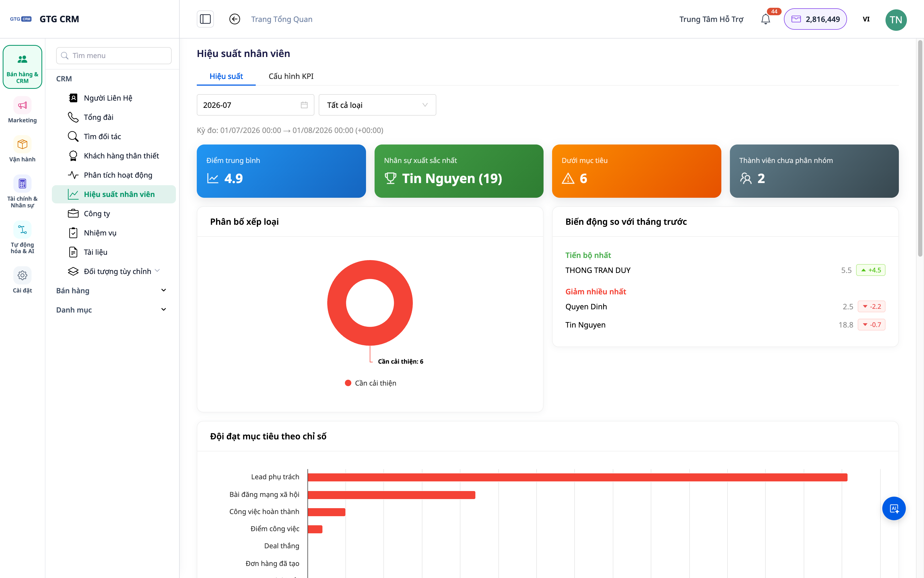Open Nhiệm vụ menu item
The image size is (924, 578).
coord(114,233)
